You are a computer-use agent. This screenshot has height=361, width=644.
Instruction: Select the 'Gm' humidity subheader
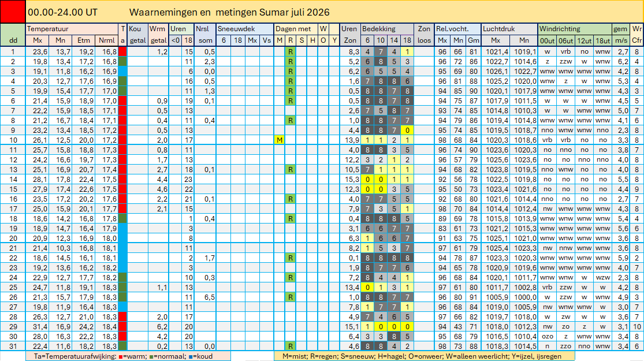click(x=474, y=40)
